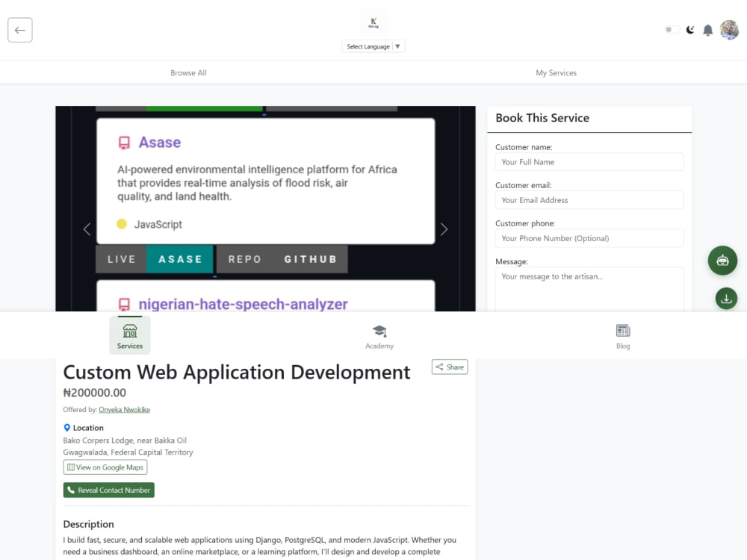Switch to My Services tab

pos(556,73)
